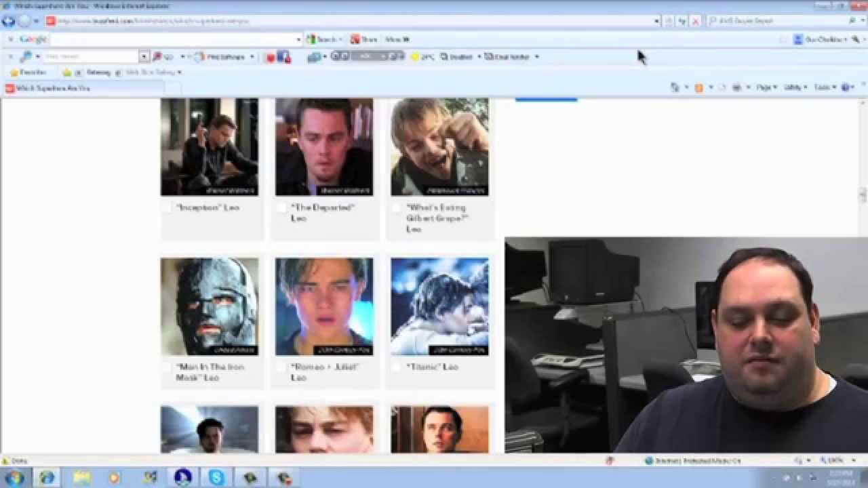Open the Favorites star button

pos(28,73)
